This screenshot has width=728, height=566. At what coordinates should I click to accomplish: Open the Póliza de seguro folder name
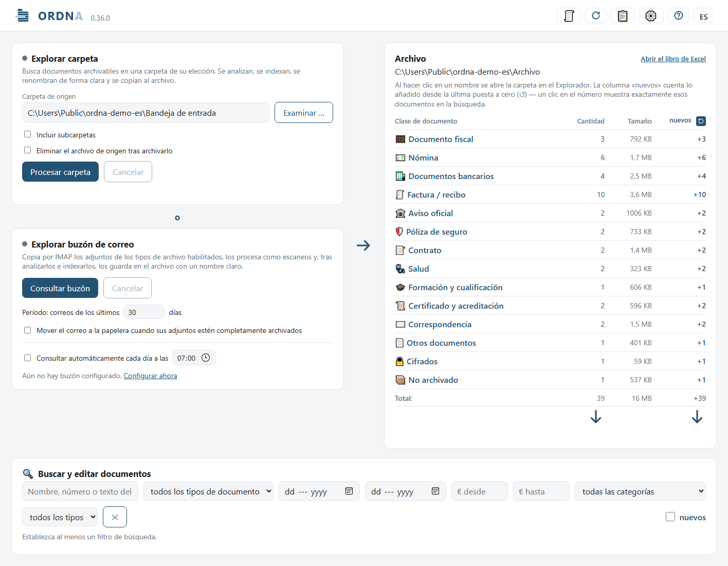(436, 232)
